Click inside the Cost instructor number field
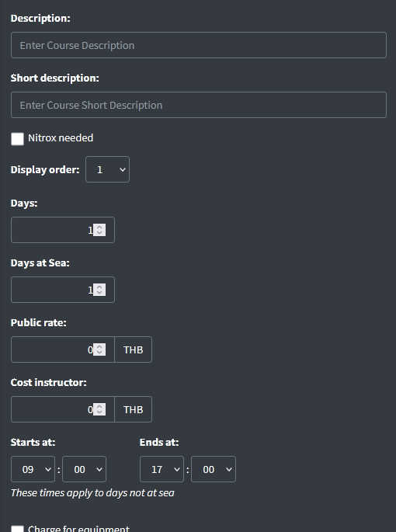This screenshot has width=396, height=532. (63, 409)
